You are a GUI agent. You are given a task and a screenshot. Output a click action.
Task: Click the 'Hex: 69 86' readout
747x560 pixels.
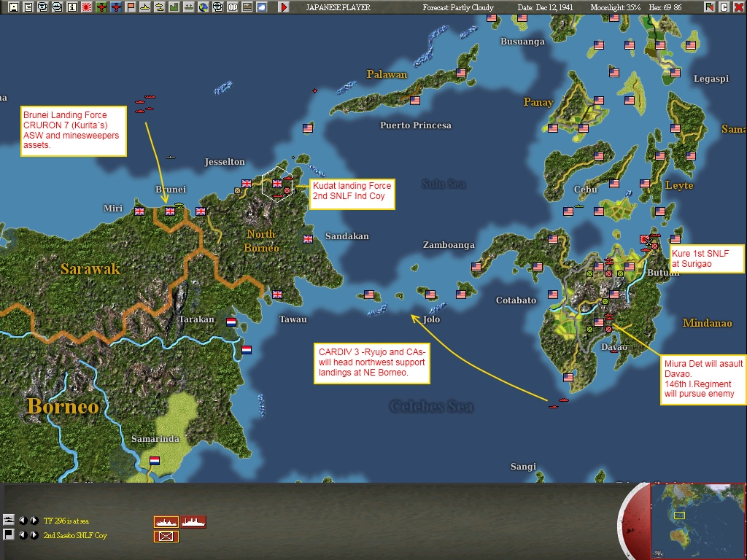tap(665, 7)
